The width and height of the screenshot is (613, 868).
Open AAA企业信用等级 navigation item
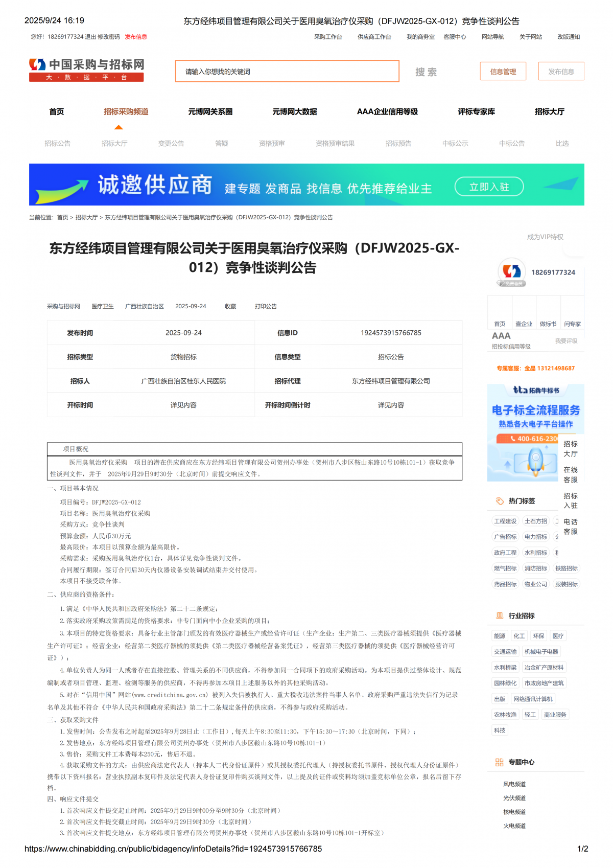pos(387,111)
